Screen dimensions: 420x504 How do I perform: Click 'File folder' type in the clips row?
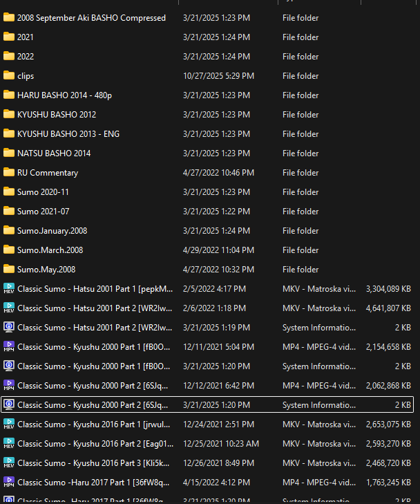[x=300, y=76]
